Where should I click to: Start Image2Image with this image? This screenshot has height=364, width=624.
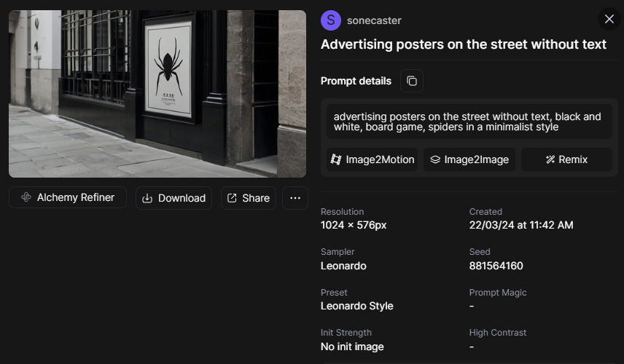(469, 159)
